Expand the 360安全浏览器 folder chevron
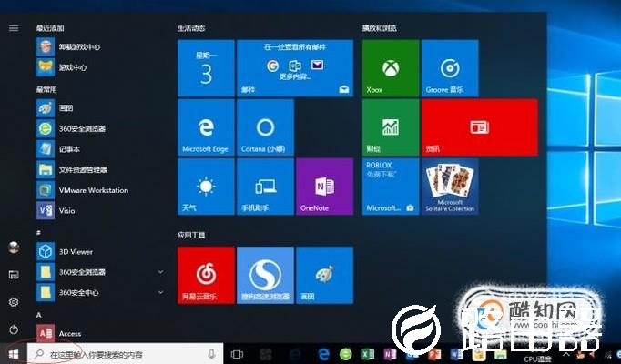 point(161,272)
